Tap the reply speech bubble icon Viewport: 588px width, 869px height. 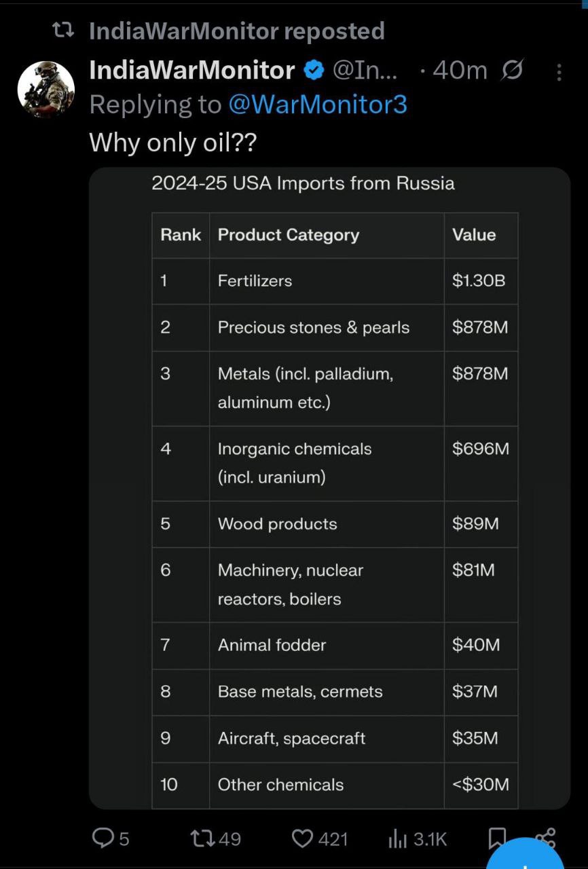[103, 839]
